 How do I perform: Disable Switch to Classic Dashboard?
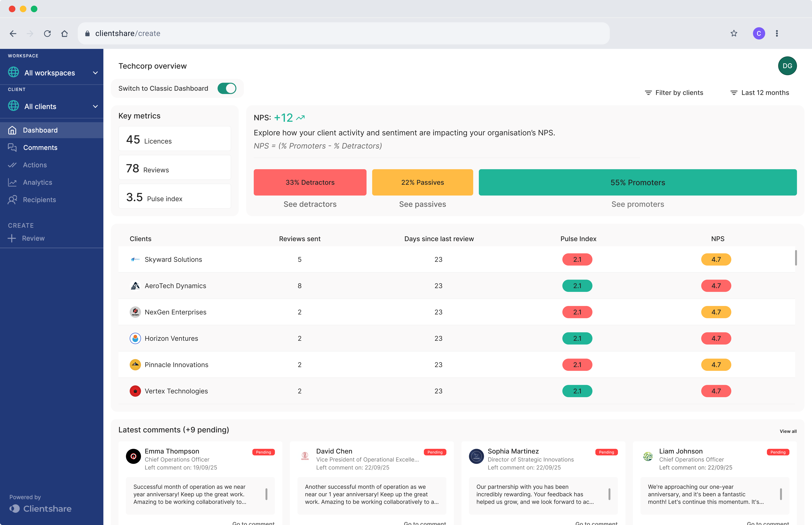[227, 88]
